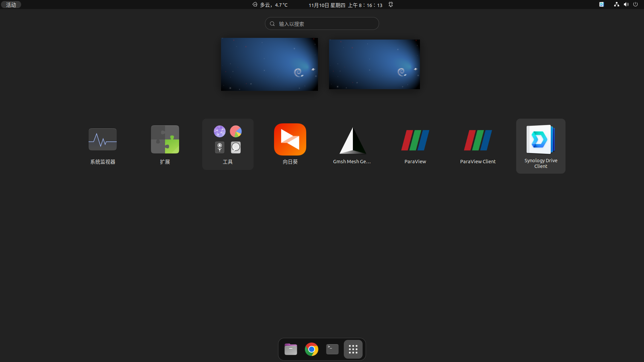Toggle the Show Applications grid button
This screenshot has height=362, width=644.
(x=353, y=349)
